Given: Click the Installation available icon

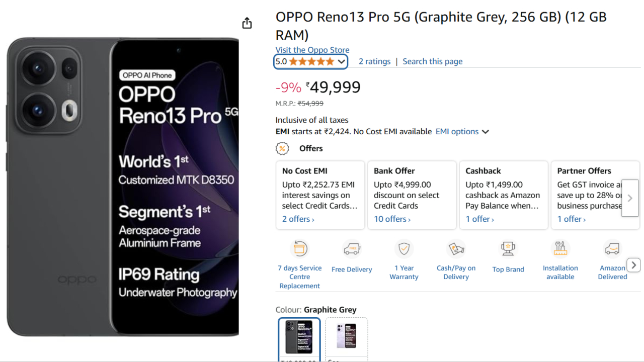Looking at the screenshot, I should point(560,248).
